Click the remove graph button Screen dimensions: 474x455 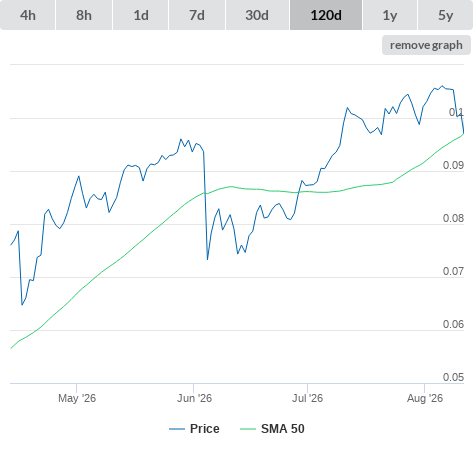[426, 45]
